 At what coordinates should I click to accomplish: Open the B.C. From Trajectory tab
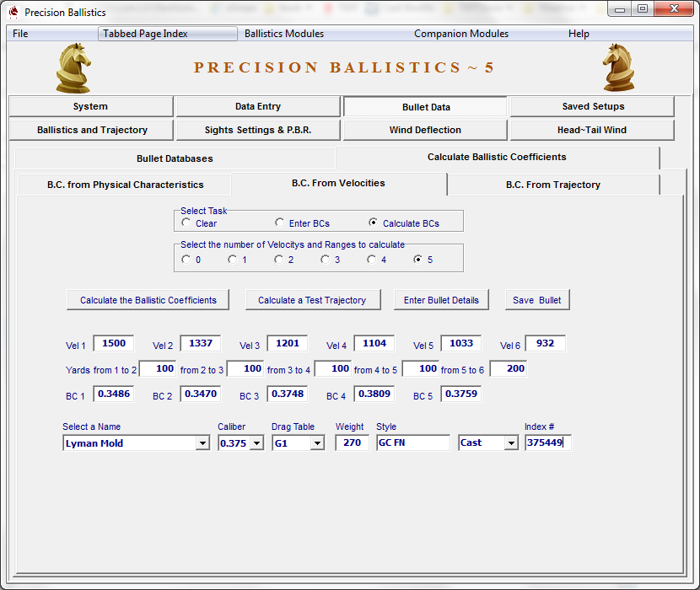[553, 185]
